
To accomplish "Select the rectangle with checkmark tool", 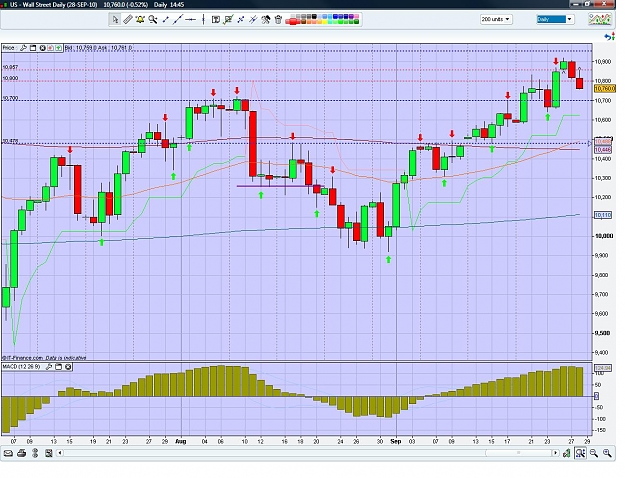I will click(x=228, y=19).
